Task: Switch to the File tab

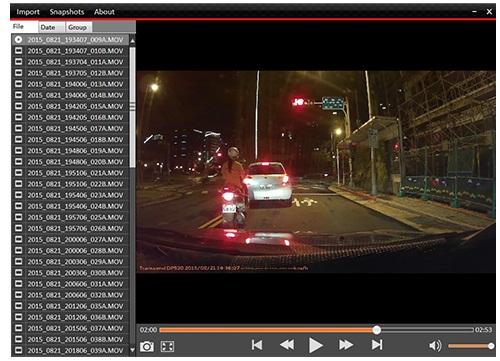Action: 24,27
